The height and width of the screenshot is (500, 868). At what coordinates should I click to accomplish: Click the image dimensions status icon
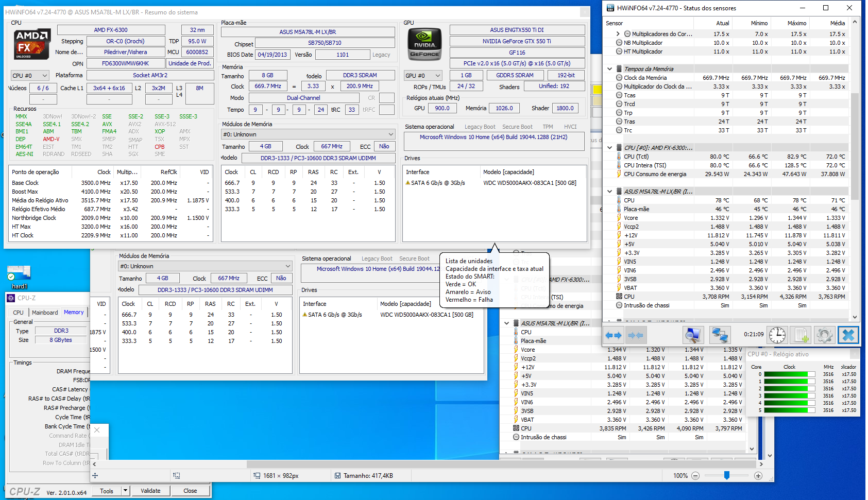point(257,475)
